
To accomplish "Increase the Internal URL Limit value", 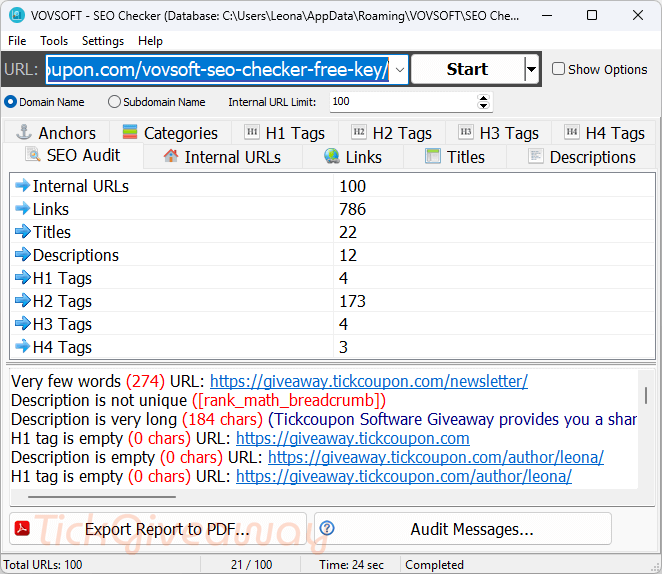I will tap(483, 98).
